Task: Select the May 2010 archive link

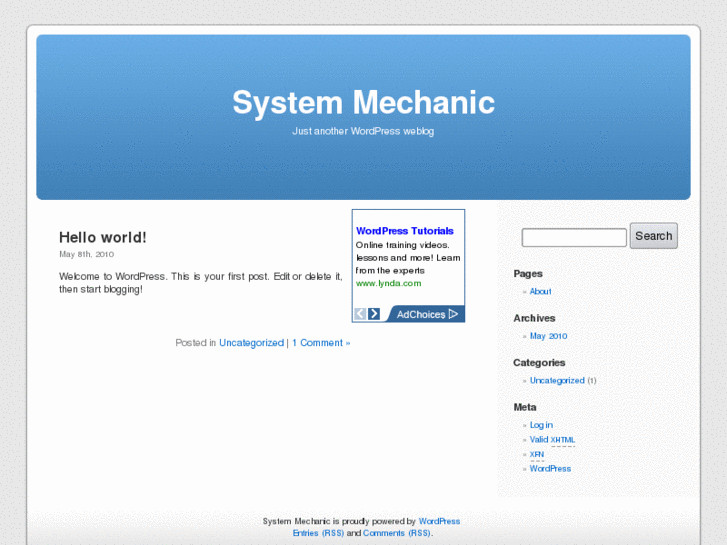Action: click(548, 336)
